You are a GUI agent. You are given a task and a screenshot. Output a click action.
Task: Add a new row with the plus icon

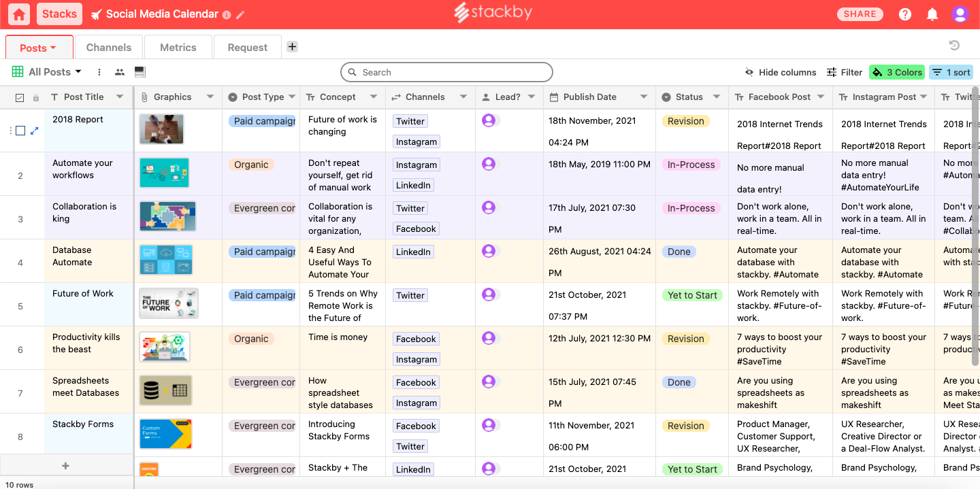tap(66, 466)
